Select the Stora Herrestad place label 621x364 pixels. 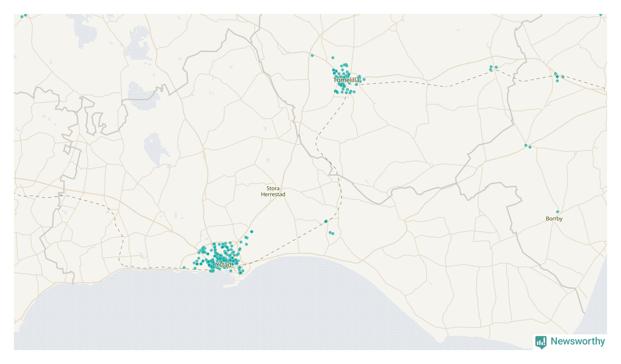pyautogui.click(x=273, y=191)
